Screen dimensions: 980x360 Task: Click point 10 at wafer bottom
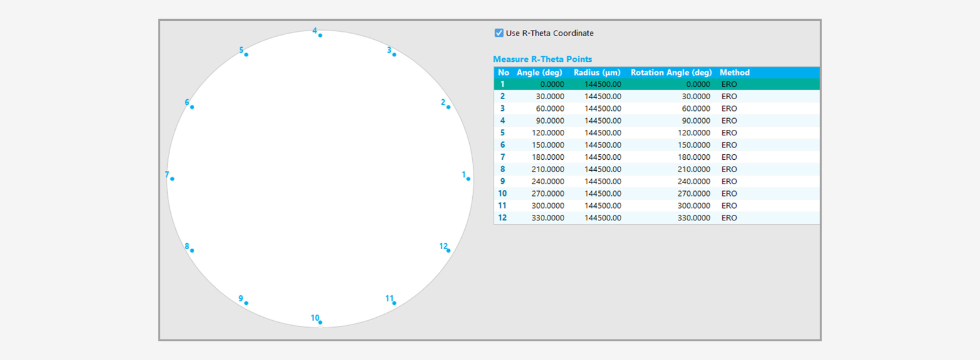(x=320, y=322)
